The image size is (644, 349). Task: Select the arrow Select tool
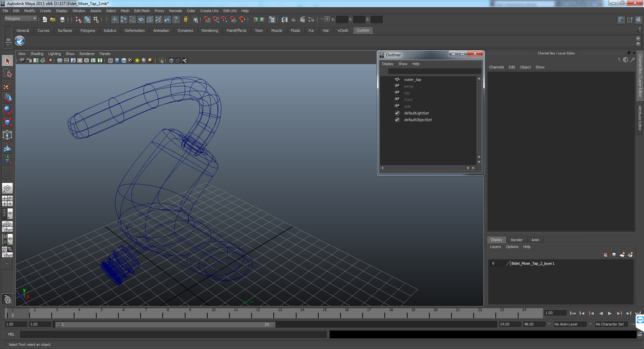coord(7,61)
